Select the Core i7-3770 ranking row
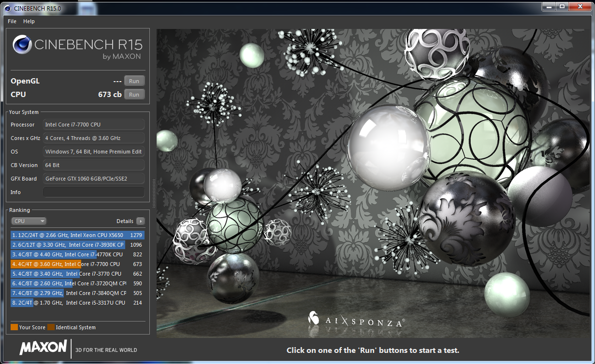Viewport: 595px width, 364px height. pos(77,274)
